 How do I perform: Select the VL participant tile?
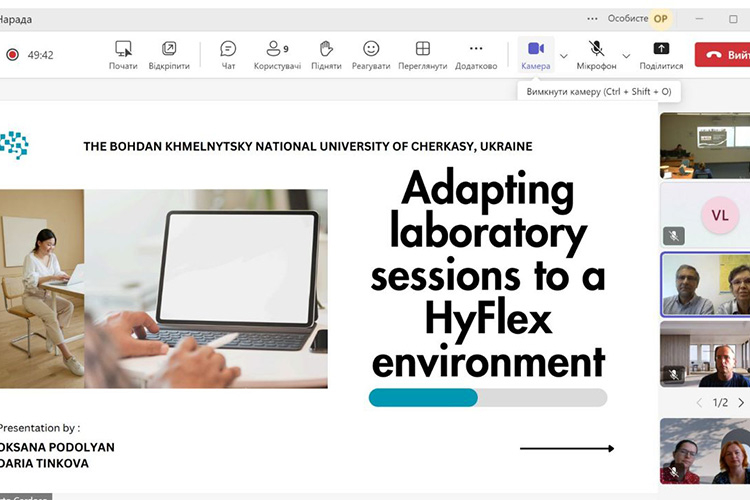[x=704, y=214]
